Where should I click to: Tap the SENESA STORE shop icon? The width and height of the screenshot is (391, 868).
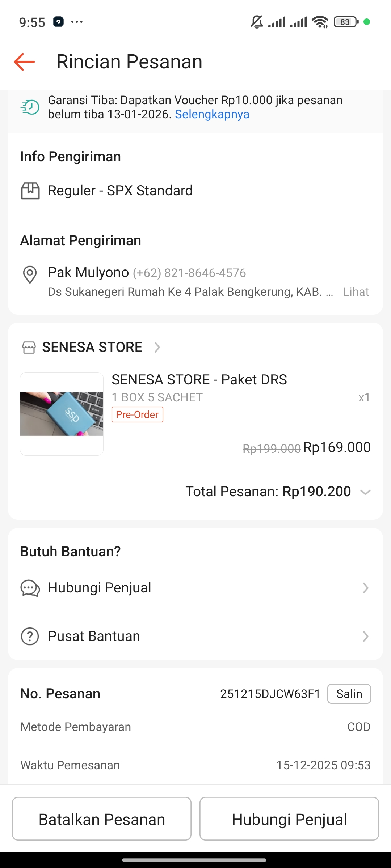29,348
